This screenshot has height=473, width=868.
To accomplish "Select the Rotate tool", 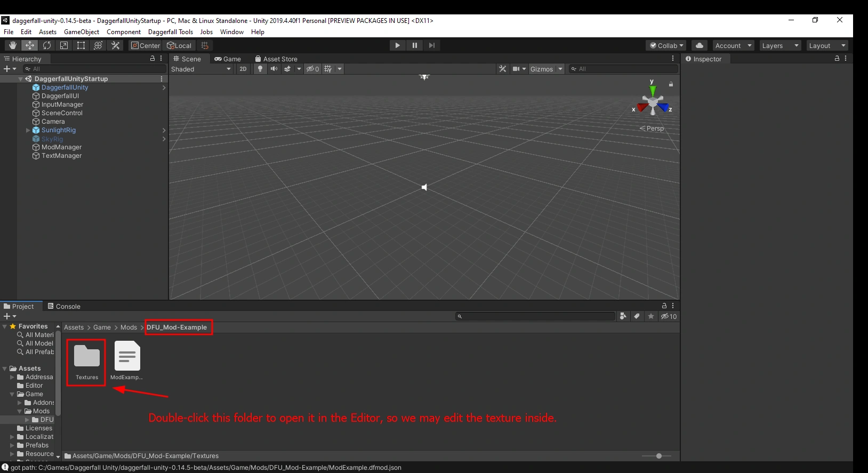I will [47, 45].
